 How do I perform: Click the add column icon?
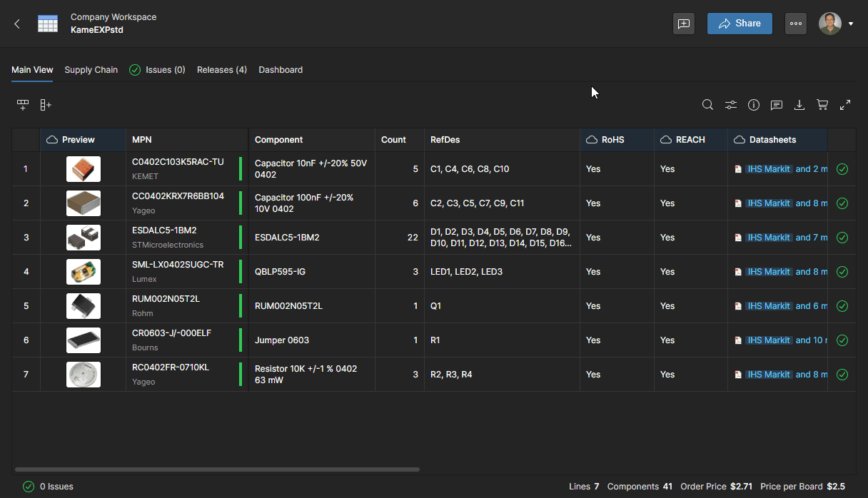point(46,105)
